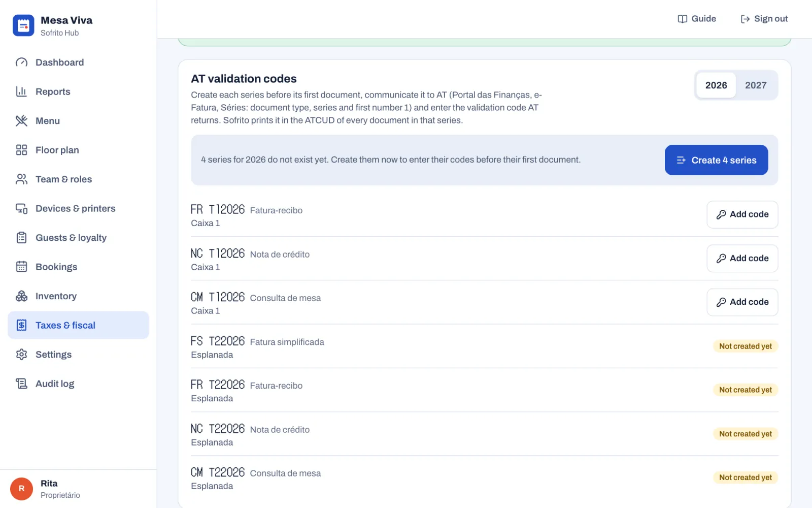Image resolution: width=812 pixels, height=508 pixels.
Task: Select the Menu utensils icon
Action: pos(21,121)
